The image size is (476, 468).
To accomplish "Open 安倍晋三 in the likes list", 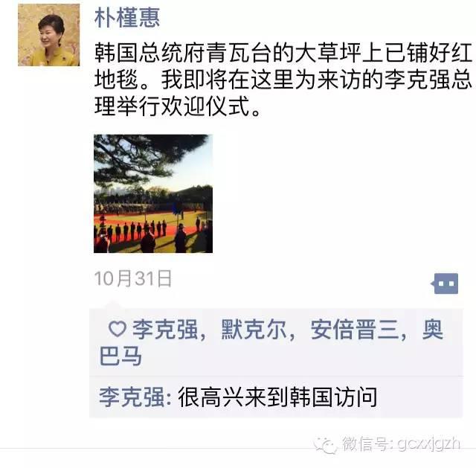I will click(x=354, y=329).
